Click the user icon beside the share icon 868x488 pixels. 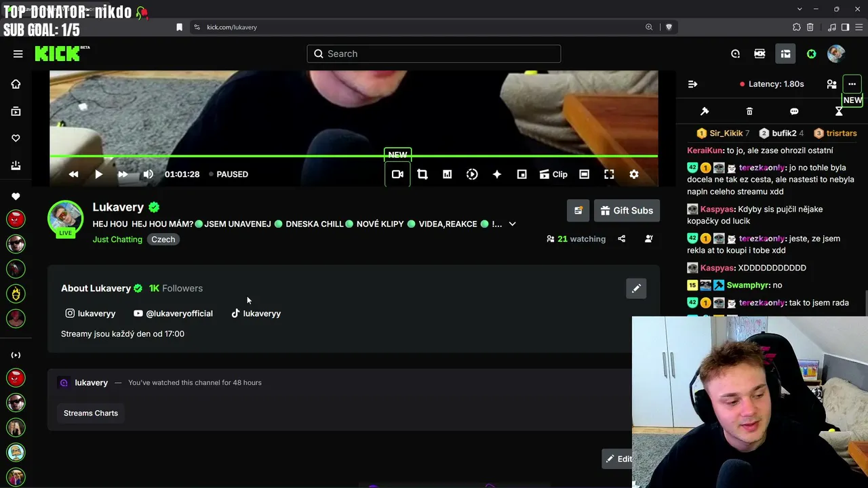(x=649, y=239)
